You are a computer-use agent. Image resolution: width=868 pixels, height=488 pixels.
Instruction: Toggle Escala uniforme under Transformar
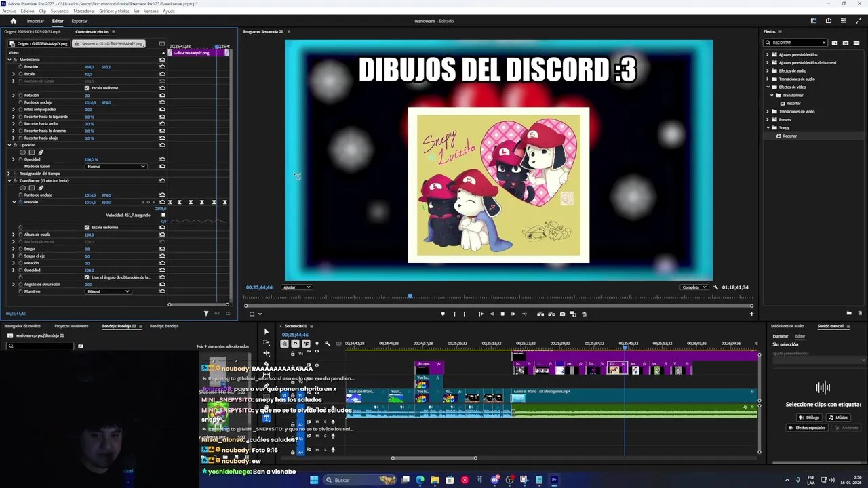coord(87,228)
